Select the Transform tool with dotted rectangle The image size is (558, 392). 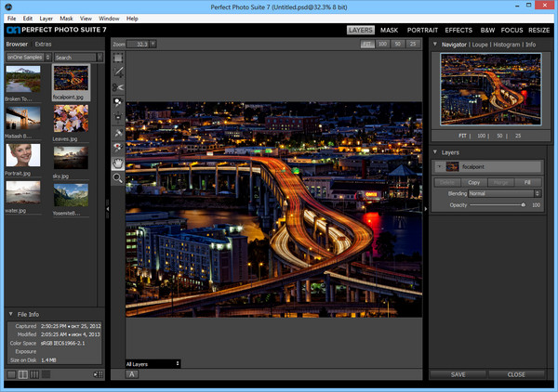[118, 58]
